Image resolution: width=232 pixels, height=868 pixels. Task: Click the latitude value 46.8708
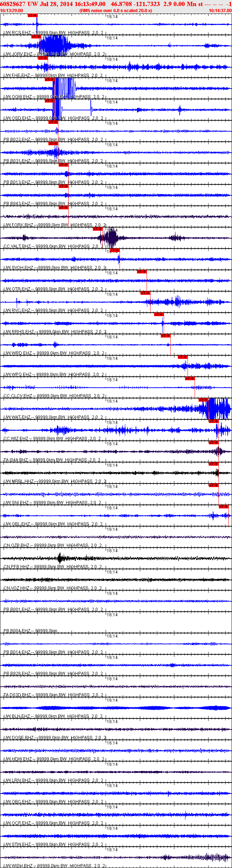pyautogui.click(x=121, y=4)
